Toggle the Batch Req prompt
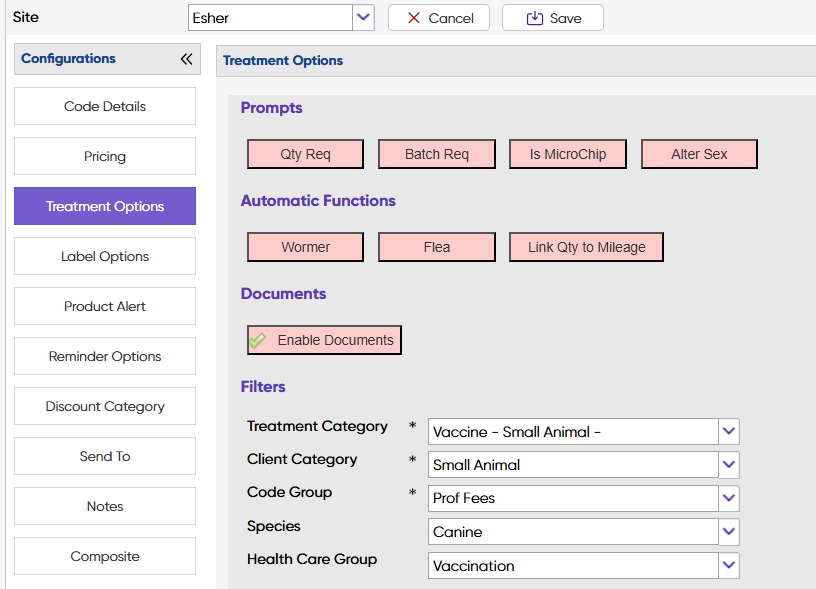The width and height of the screenshot is (816, 589). [x=436, y=154]
